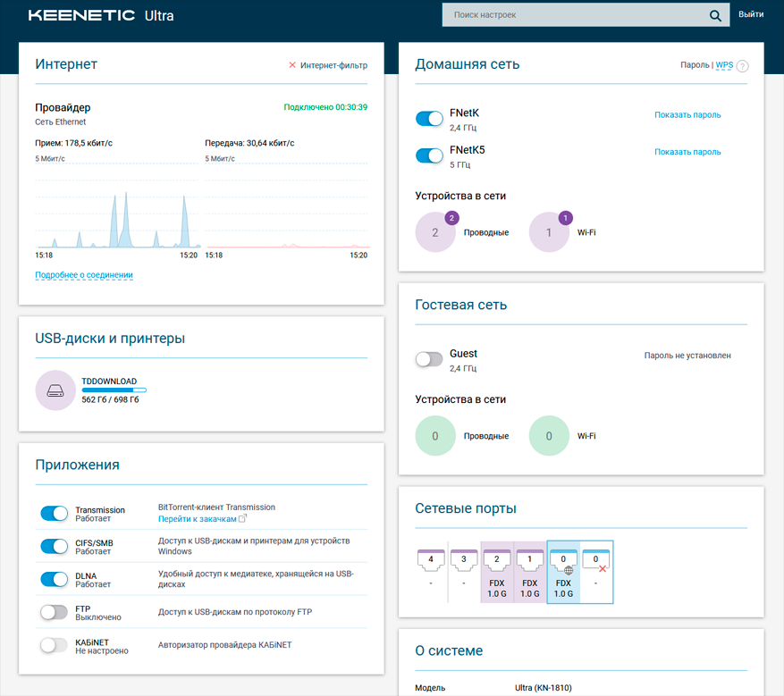Select network port 4 icon

click(x=431, y=560)
